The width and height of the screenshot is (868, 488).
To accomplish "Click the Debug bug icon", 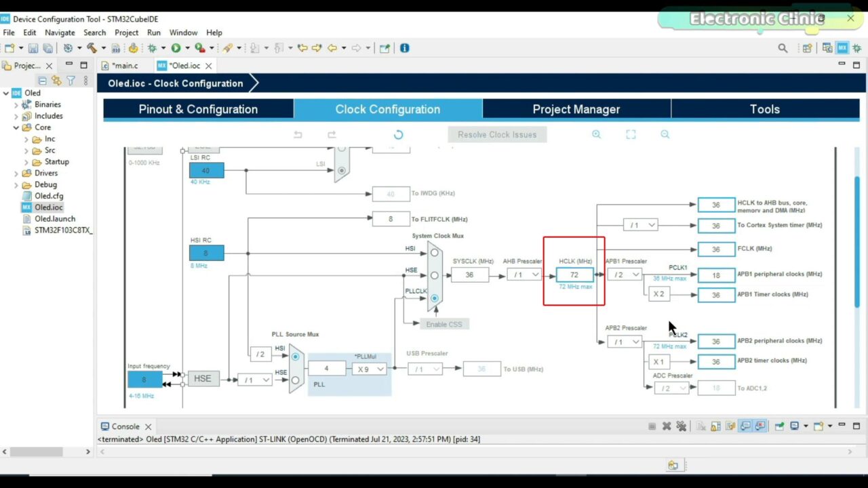I will coord(153,48).
